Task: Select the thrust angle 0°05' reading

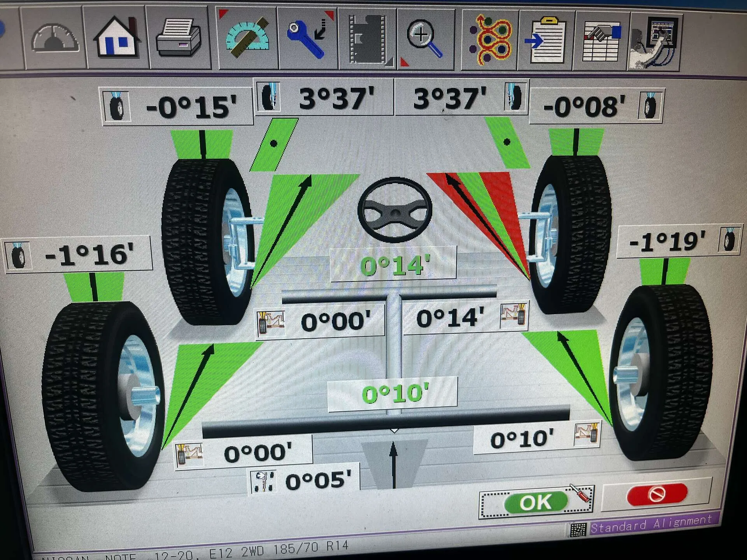Action: pos(317,480)
